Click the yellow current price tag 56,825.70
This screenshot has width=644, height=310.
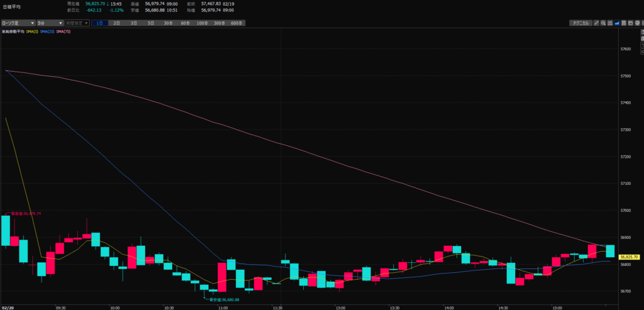[629, 257]
